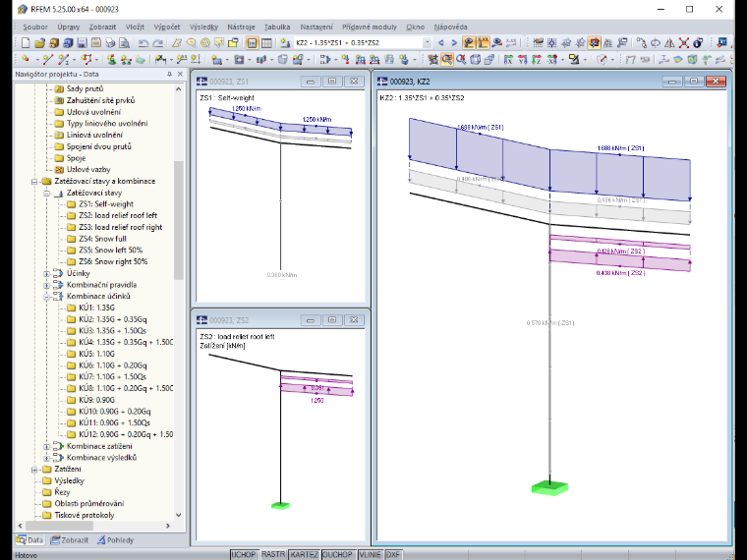Image resolution: width=747 pixels, height=560 pixels.
Task: Switch to the Zobrazit navigator tab
Action: [70, 540]
